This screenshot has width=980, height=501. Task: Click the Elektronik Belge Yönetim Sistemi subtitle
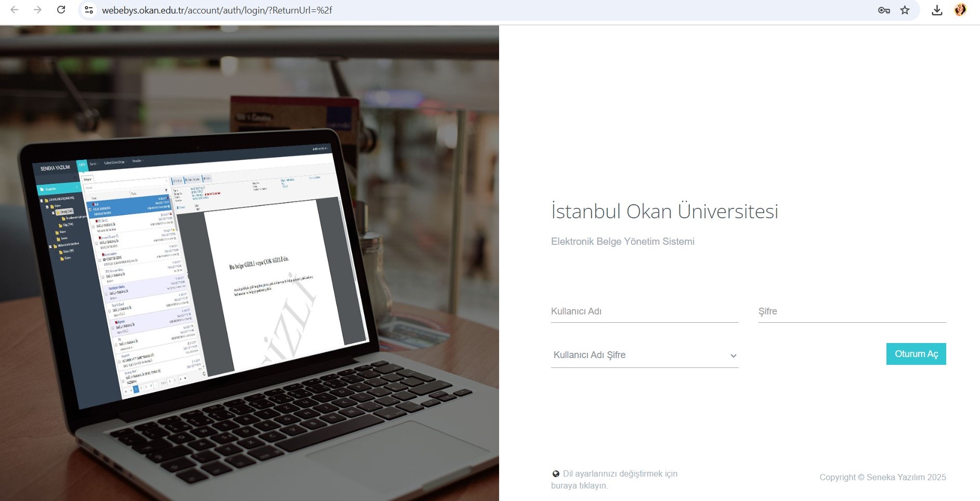tap(623, 241)
